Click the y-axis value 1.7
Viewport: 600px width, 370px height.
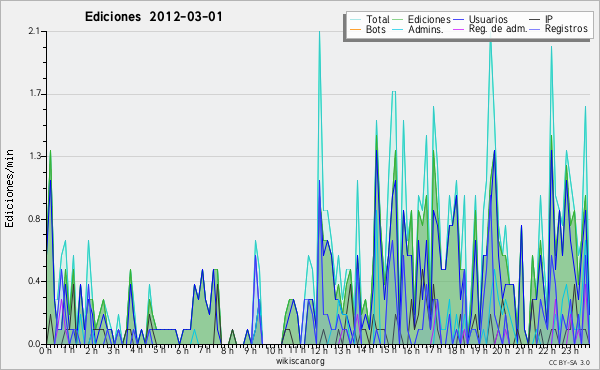[x=34, y=94]
